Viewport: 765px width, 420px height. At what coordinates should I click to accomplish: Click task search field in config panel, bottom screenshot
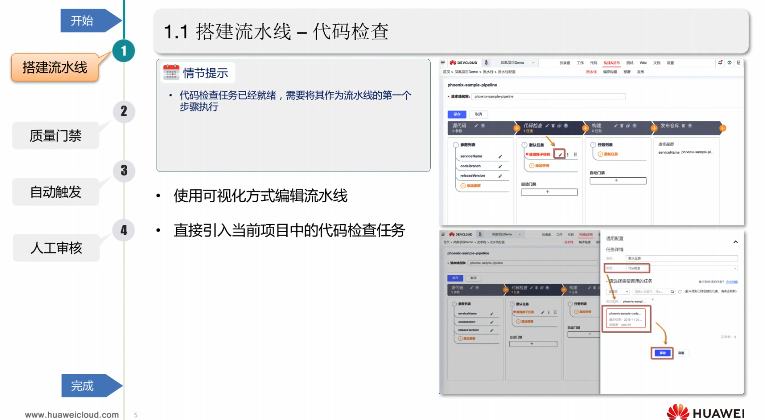click(654, 291)
